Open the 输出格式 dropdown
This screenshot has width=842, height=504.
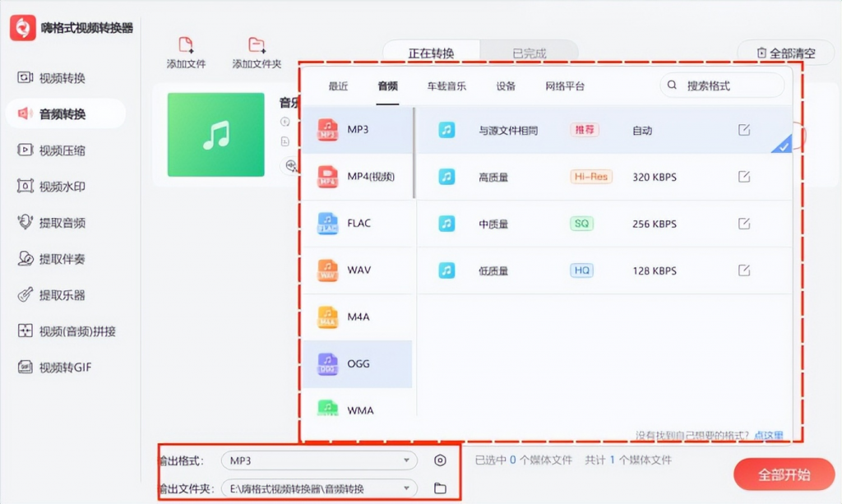[321, 461]
